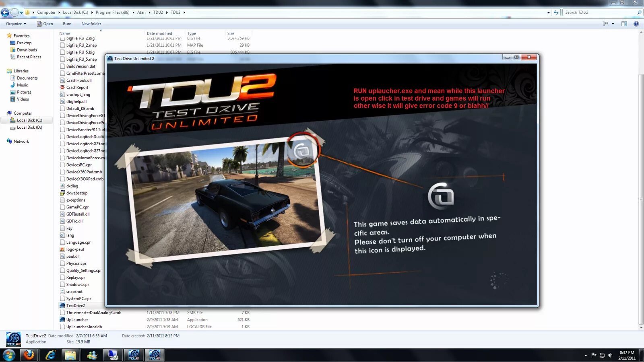This screenshot has width=644, height=362.
Task: Open the Documents library
Action: 27,78
